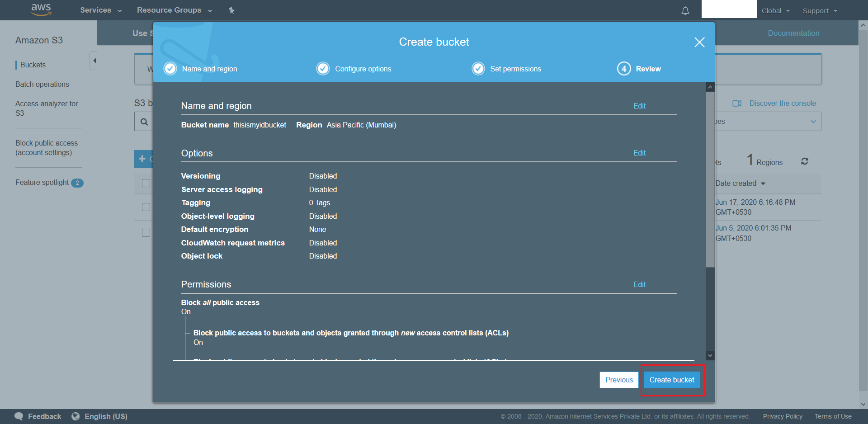Click the Default encryption None value
This screenshot has height=424, width=868.
click(x=317, y=229)
